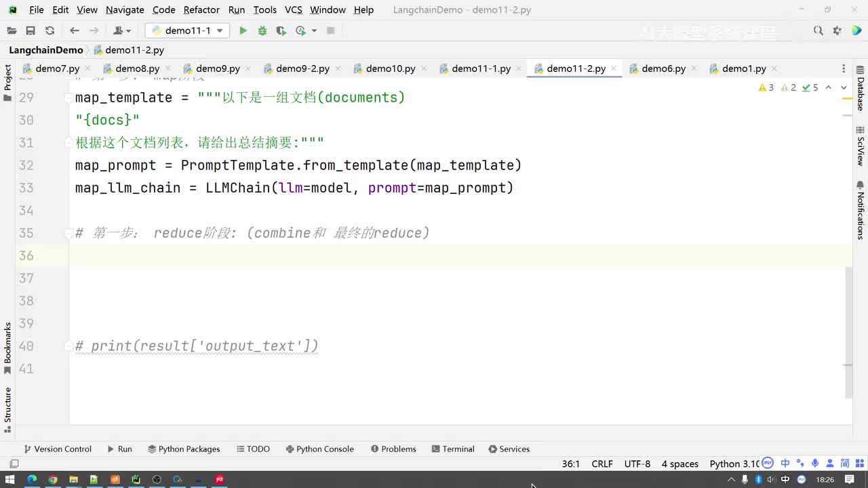This screenshot has height=488, width=868.
Task: Close the demo11-2.py tab
Action: (x=613, y=68)
